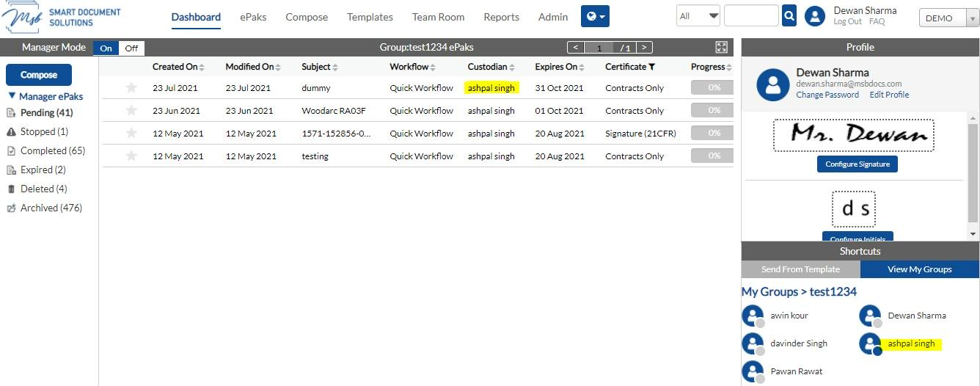Screen dimensions: 980x386
Task: Click the Mr. Dewan signature image
Action: [854, 135]
